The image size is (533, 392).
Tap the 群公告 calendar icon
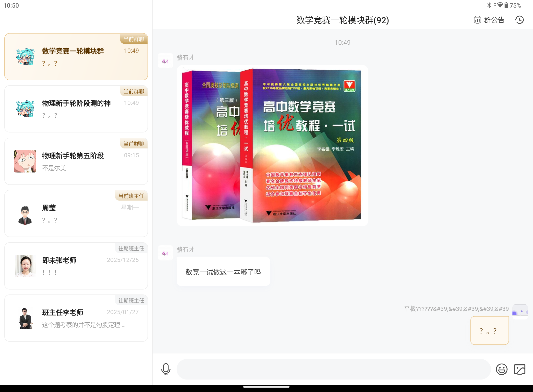[x=477, y=20]
